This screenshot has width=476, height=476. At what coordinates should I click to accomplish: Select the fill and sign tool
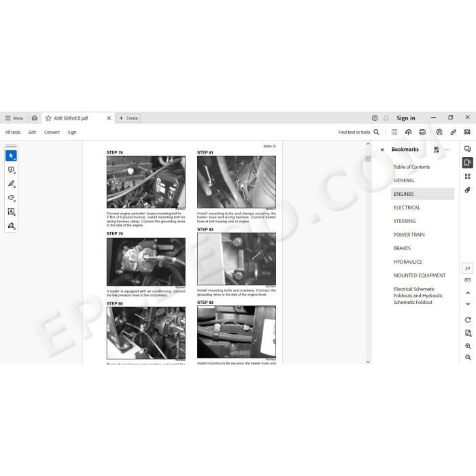point(12,226)
